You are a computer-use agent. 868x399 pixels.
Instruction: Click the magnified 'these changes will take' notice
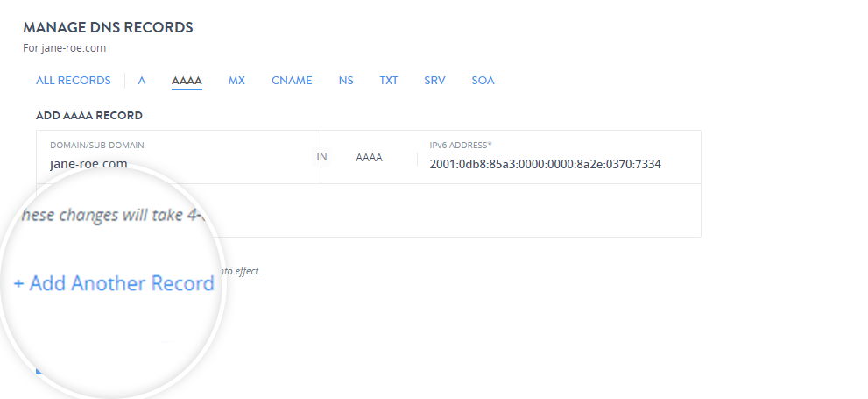point(112,216)
